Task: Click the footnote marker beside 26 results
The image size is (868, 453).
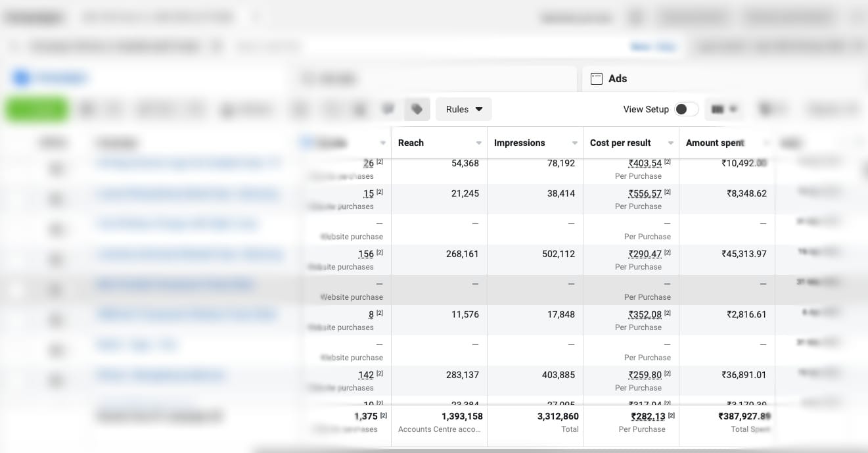Action: [x=380, y=162]
